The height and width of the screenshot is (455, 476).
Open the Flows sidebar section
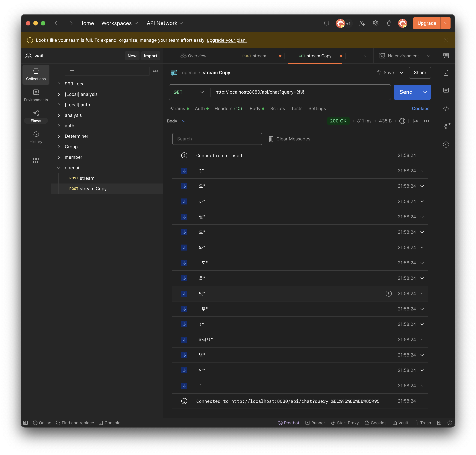click(36, 116)
